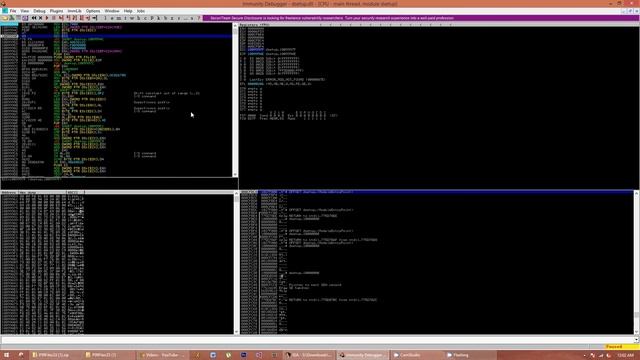The height and width of the screenshot is (360, 640).
Task: Click the Trace over toolbar icon
Action: (81, 18)
